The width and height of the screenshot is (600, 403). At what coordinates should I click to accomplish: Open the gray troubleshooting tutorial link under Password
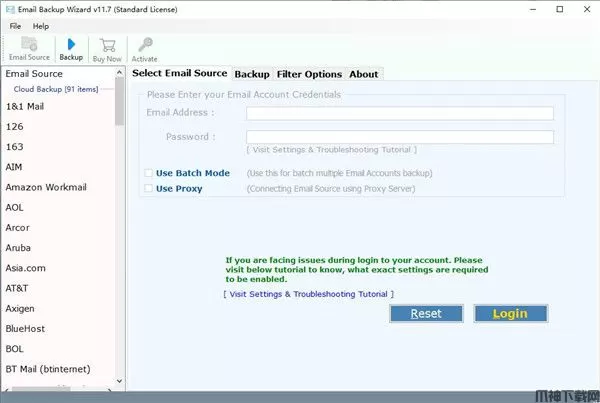click(x=331, y=150)
